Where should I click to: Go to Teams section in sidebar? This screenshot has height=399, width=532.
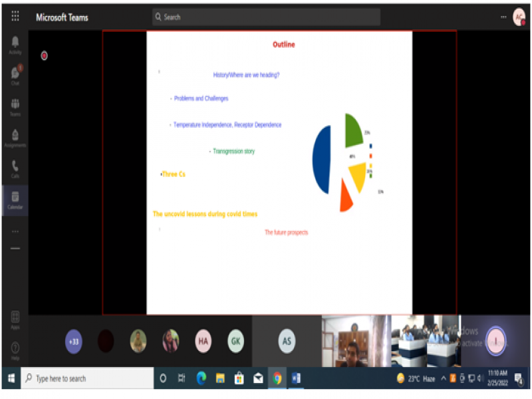(x=15, y=106)
